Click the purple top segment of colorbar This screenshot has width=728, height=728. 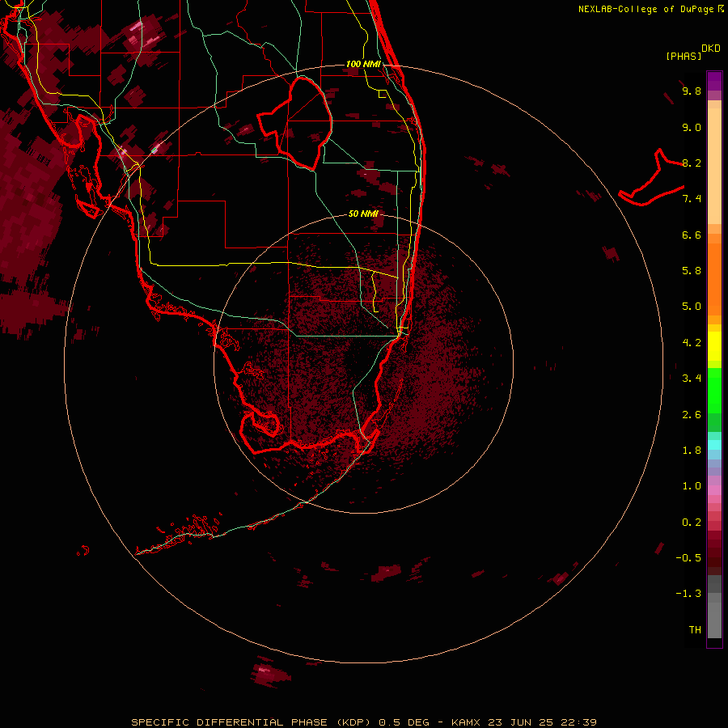(x=714, y=81)
